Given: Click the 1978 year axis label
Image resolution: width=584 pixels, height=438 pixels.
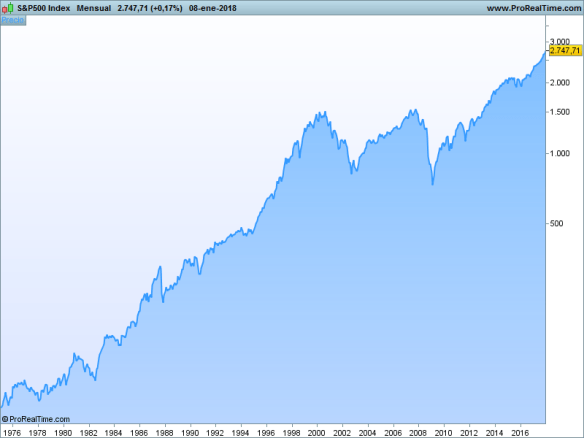Looking at the screenshot, I should pyautogui.click(x=38, y=433).
